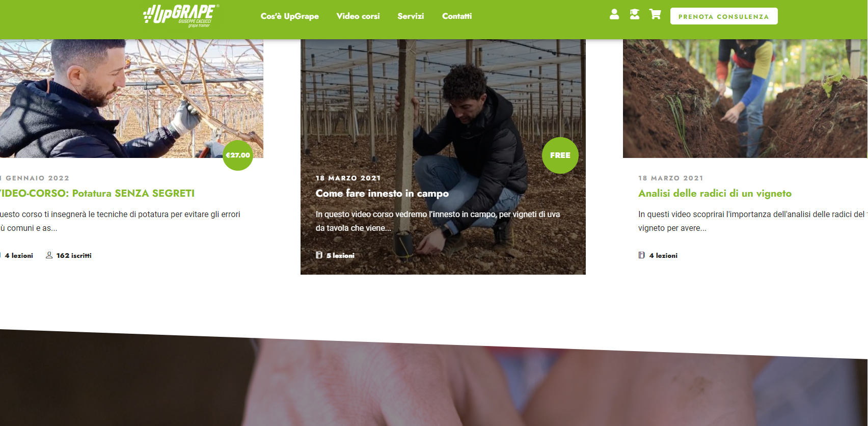This screenshot has height=426, width=868.
Task: Click the €27.00 price badge
Action: pos(238,155)
